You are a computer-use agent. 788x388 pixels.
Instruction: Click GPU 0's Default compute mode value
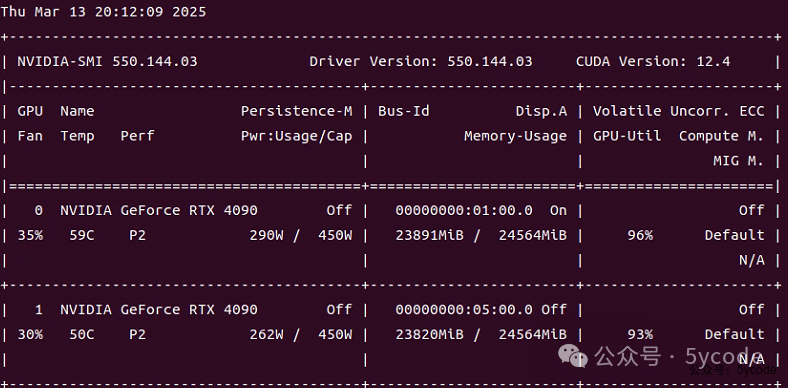734,235
